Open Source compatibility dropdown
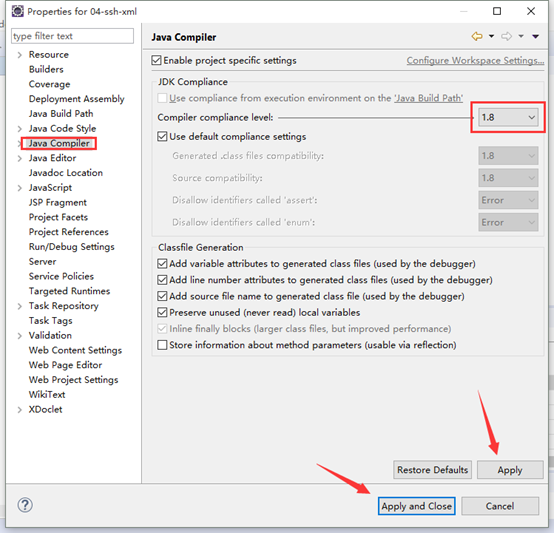Screen dimensions: 554x533 (508, 178)
